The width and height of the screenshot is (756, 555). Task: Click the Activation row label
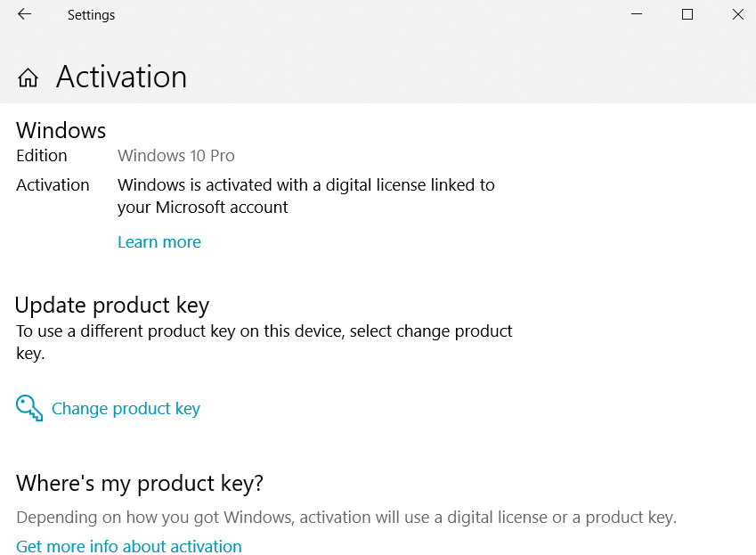click(x=53, y=184)
